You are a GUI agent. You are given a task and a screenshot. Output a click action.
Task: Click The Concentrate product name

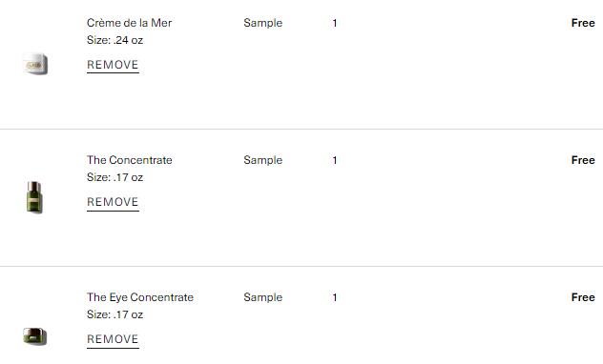[x=130, y=160]
